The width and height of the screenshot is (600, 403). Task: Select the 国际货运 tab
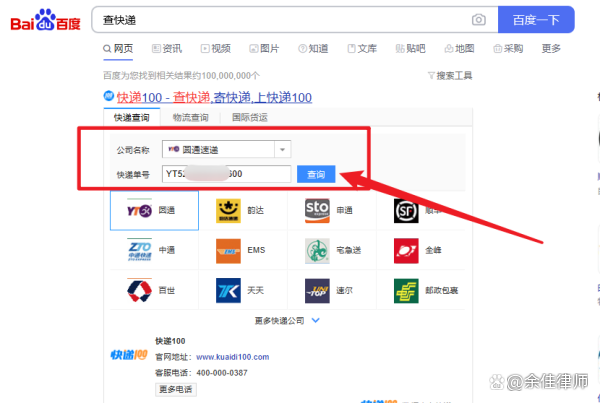[249, 117]
